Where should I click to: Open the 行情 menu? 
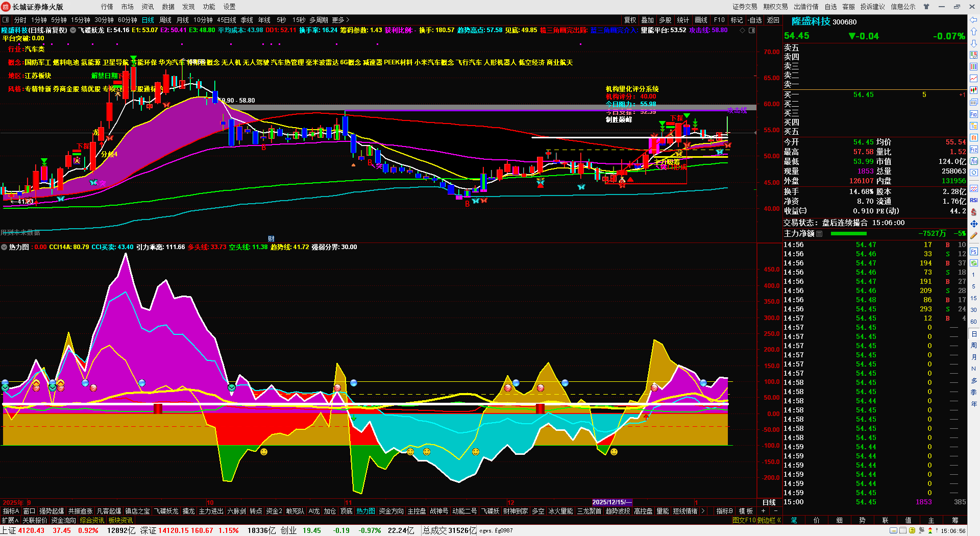point(107,7)
